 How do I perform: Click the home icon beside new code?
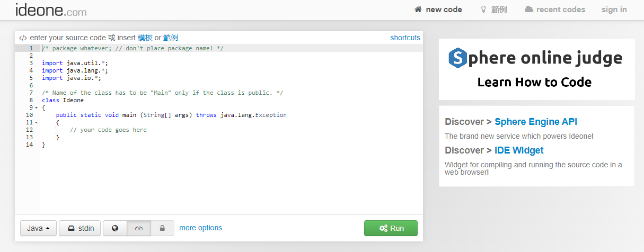(x=418, y=10)
